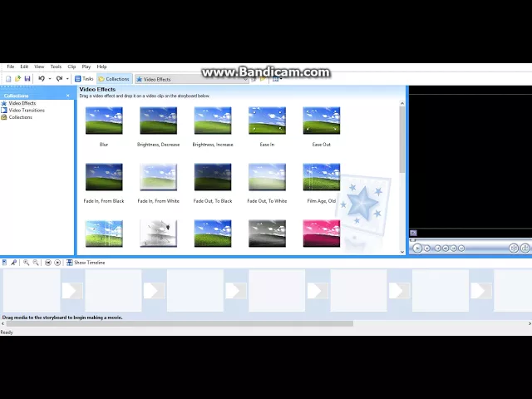
Task: Select the Blur effect thumbnail
Action: (104, 121)
